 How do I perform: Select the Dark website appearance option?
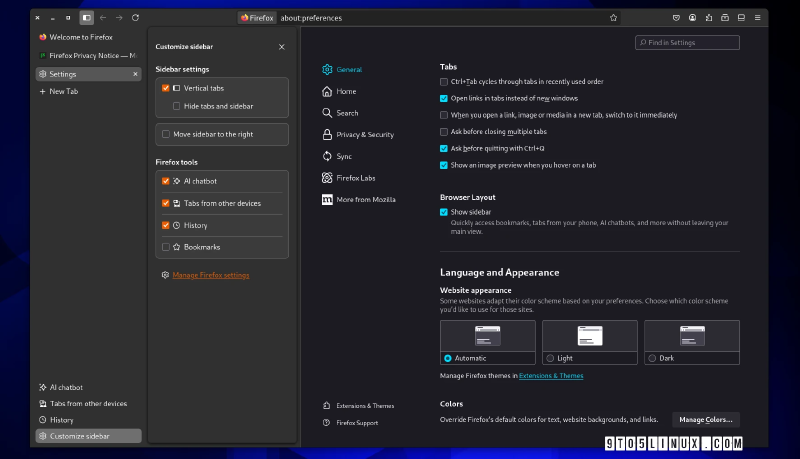point(653,358)
